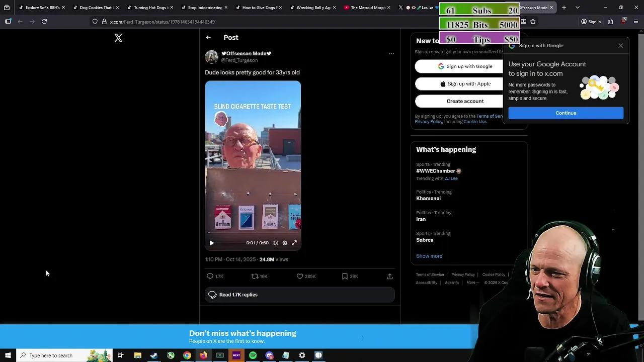Open Steam from the taskbar
Image resolution: width=644 pixels, height=362 pixels.
click(x=154, y=355)
